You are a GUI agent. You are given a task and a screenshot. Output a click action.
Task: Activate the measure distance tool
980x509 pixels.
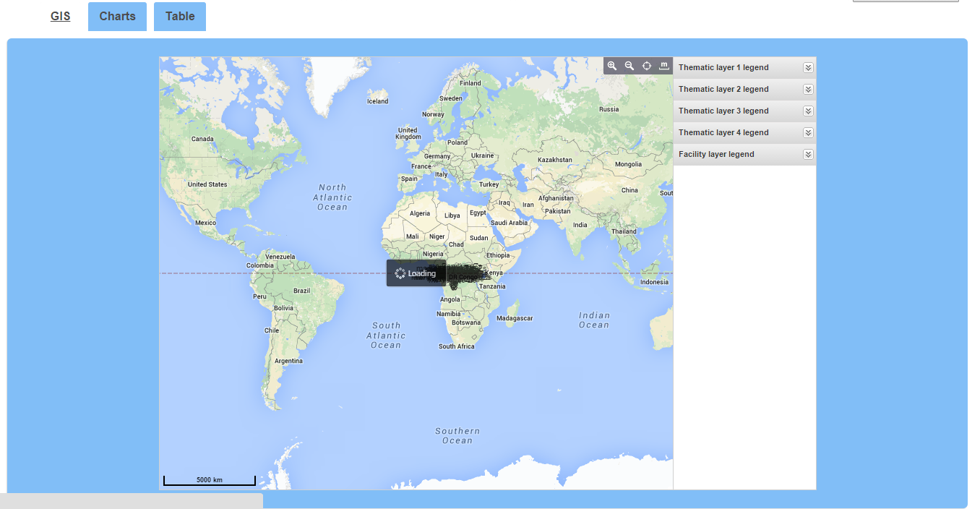663,66
